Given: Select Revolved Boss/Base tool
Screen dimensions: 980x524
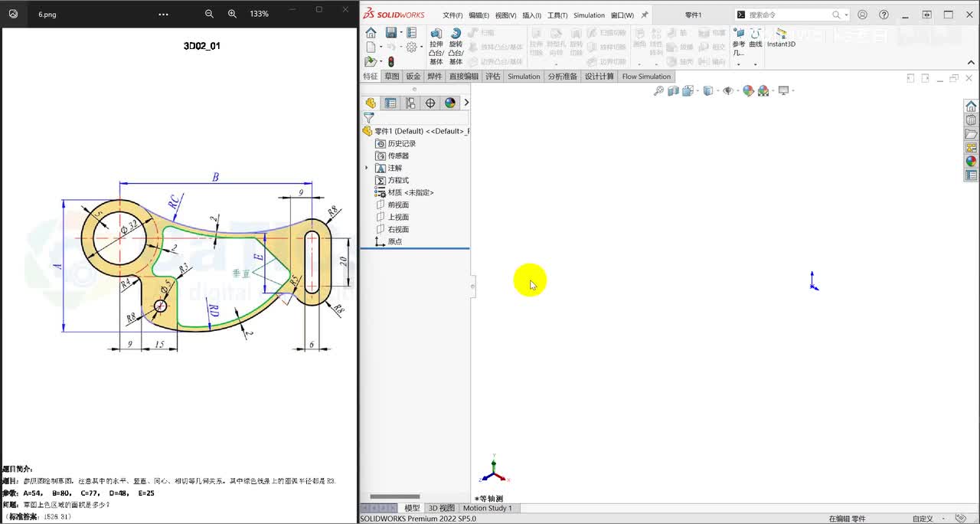Looking at the screenshot, I should 456,46.
